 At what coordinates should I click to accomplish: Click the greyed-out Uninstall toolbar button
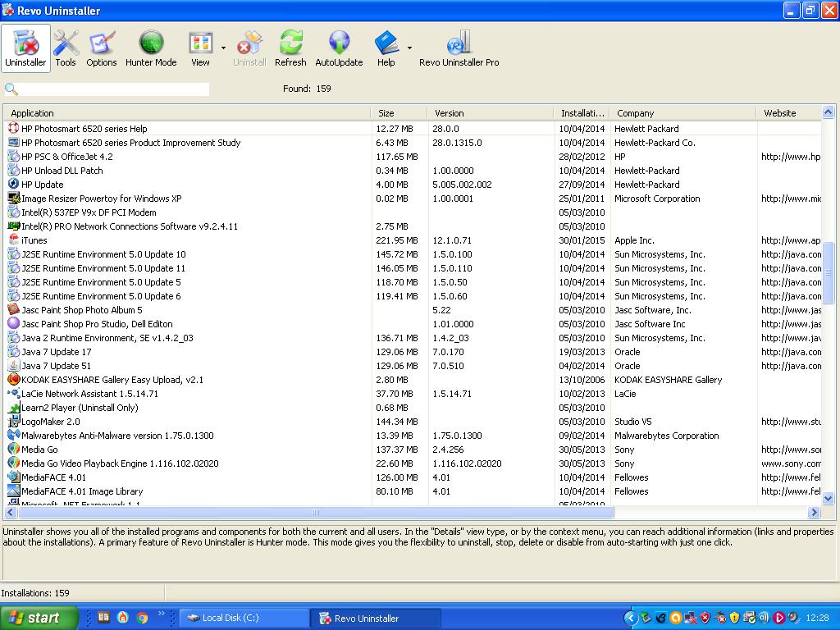click(x=249, y=48)
